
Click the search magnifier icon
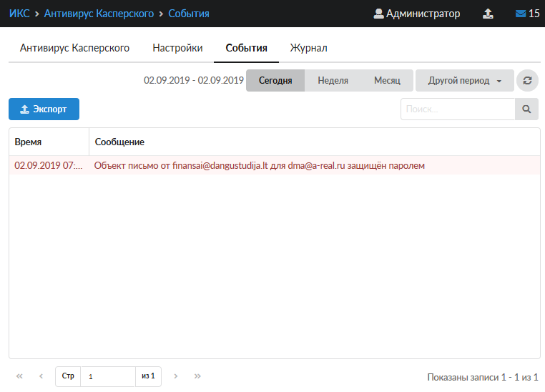point(526,109)
